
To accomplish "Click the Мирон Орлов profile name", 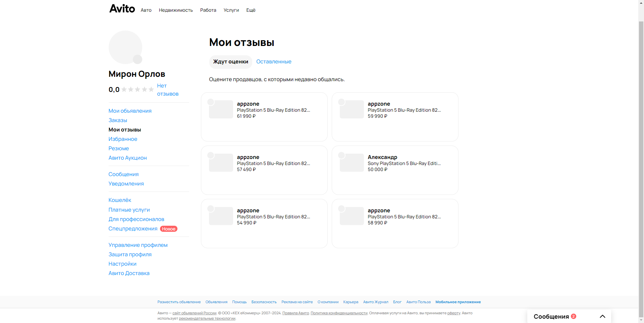I will click(137, 74).
